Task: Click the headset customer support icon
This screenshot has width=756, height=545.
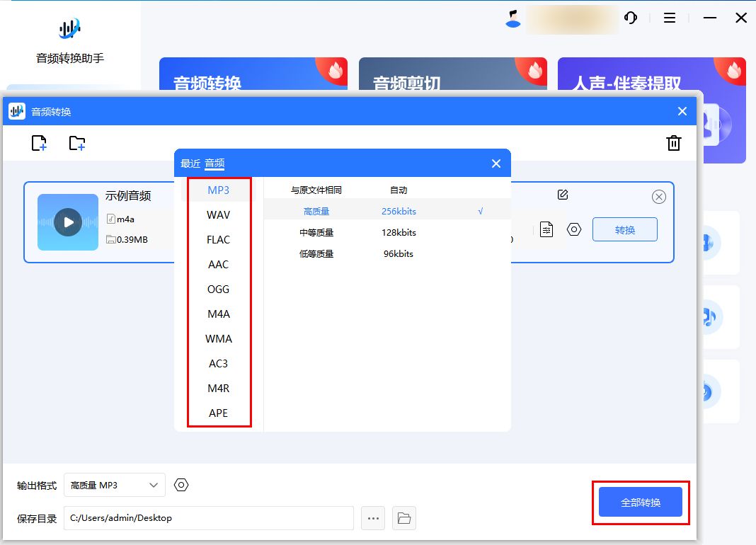Action: (x=630, y=18)
